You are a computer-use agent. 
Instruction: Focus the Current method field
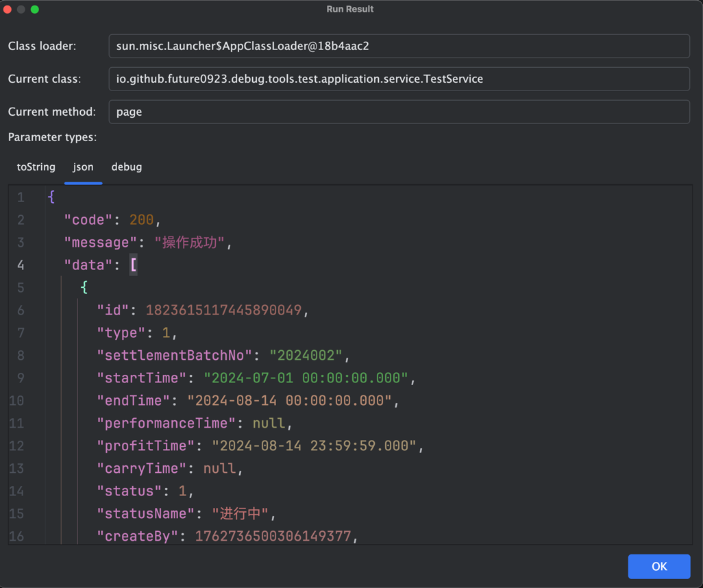[399, 112]
